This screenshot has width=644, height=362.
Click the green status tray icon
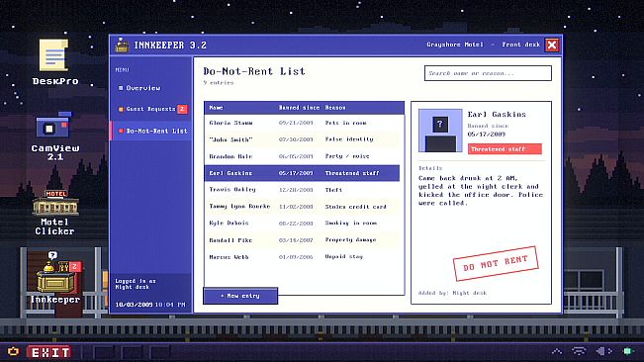pos(627,351)
